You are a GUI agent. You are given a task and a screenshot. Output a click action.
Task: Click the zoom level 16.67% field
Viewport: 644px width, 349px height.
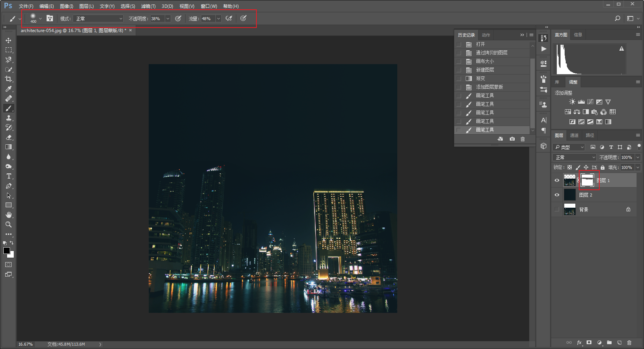[x=26, y=344]
